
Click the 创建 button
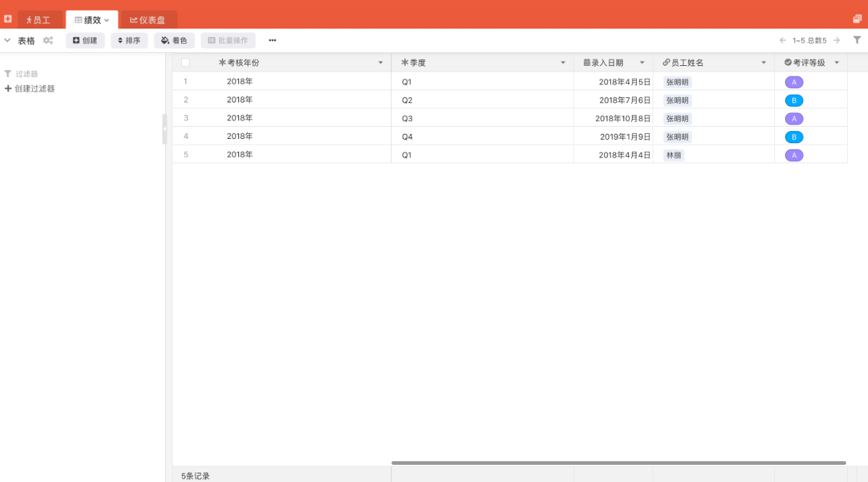(85, 41)
